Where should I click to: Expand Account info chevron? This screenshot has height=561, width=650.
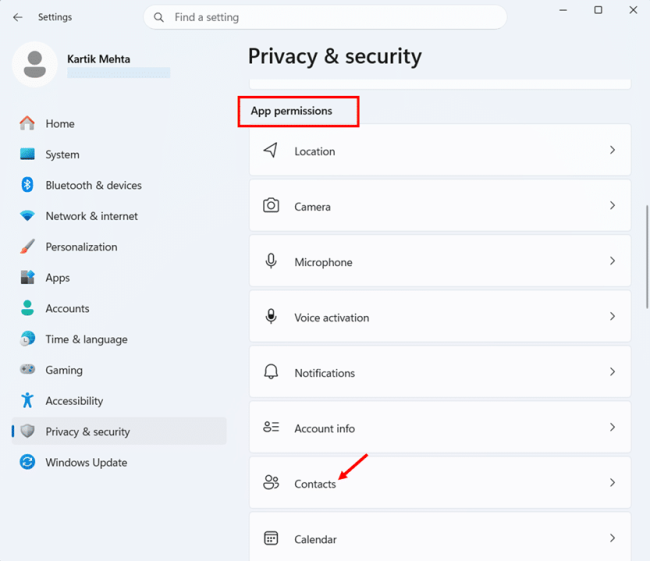612,427
